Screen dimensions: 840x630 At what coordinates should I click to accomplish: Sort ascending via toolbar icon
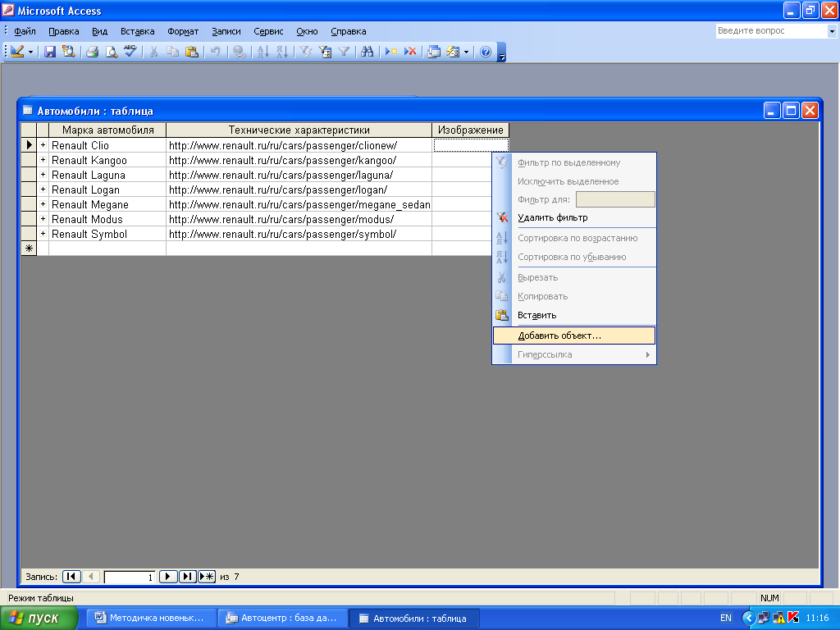pos(263,52)
